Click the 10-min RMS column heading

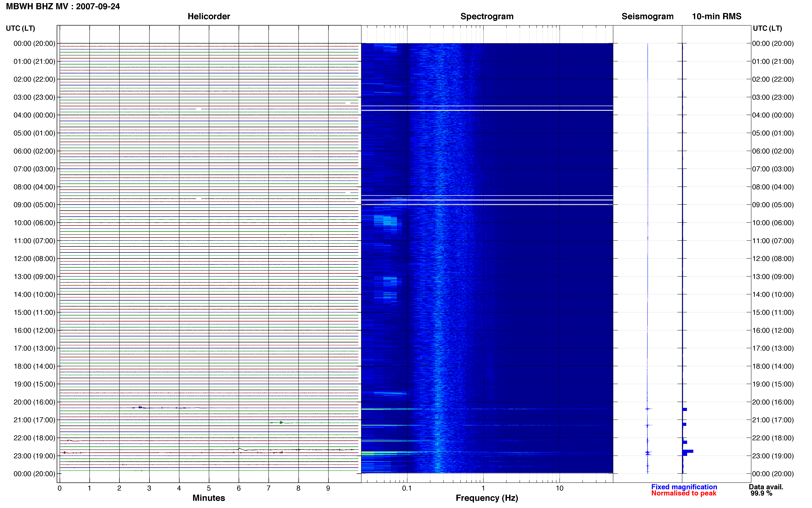click(x=716, y=16)
